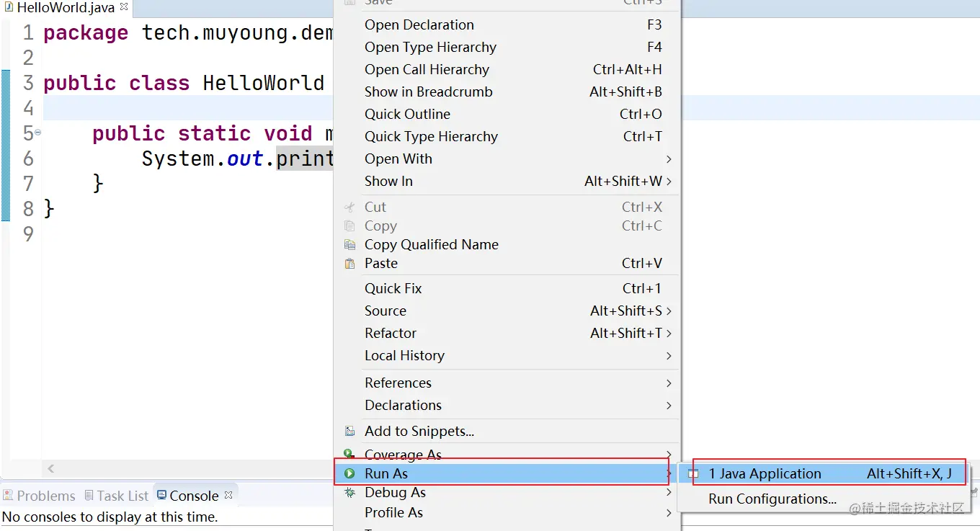Click the Paste clipboard icon

(x=349, y=263)
